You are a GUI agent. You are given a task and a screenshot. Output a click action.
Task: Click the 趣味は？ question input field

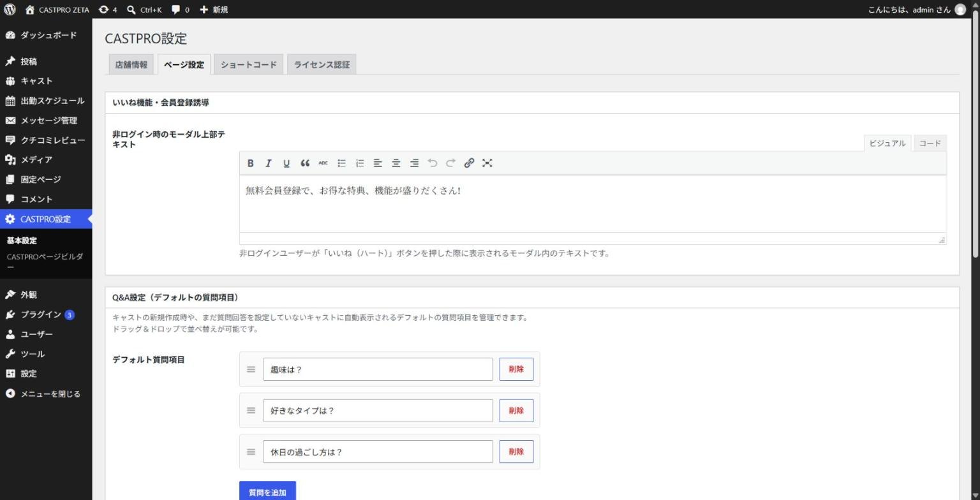pos(378,369)
